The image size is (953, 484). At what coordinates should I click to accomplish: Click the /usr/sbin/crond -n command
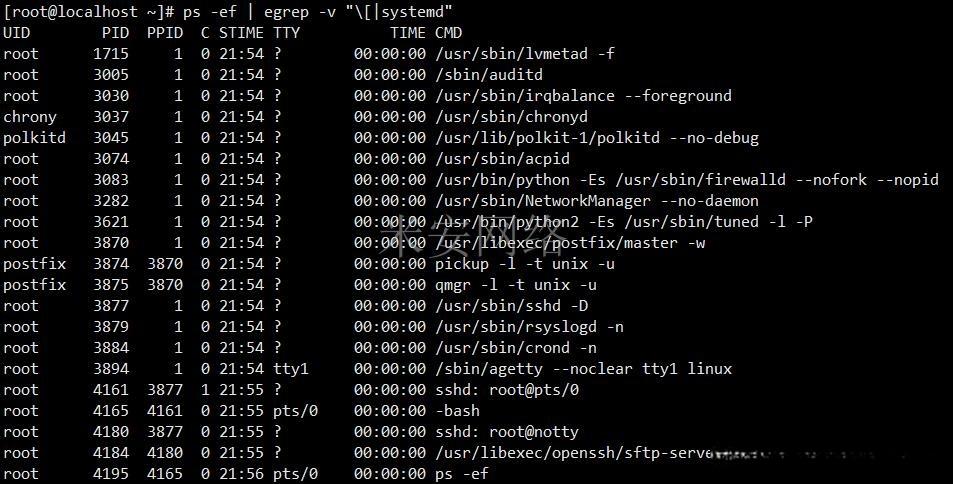coord(516,348)
